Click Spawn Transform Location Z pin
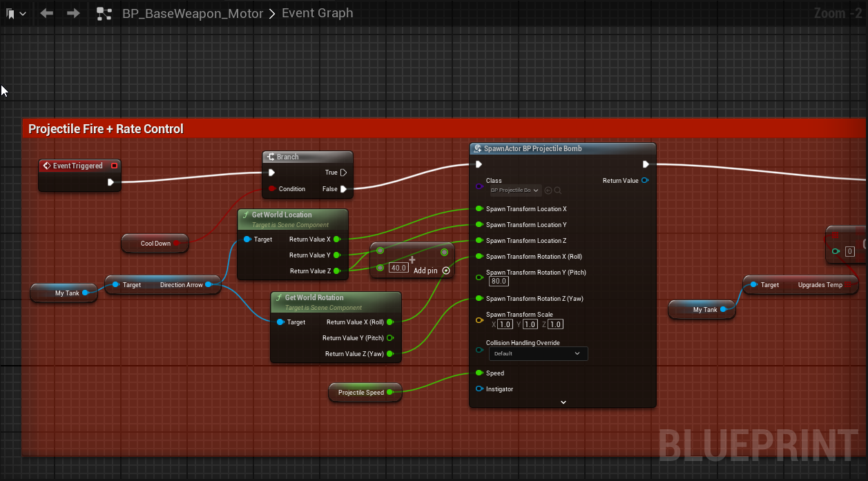 [479, 240]
